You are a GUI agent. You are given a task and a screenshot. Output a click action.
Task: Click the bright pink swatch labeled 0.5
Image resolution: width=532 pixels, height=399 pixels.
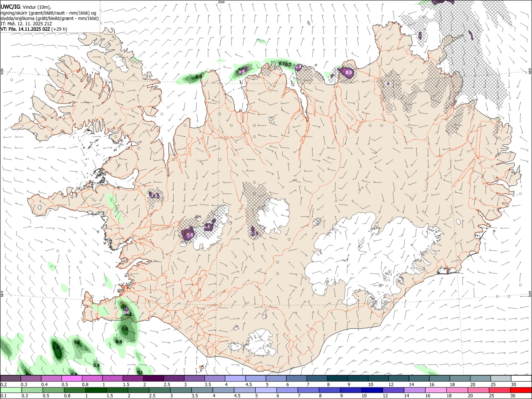(71, 378)
